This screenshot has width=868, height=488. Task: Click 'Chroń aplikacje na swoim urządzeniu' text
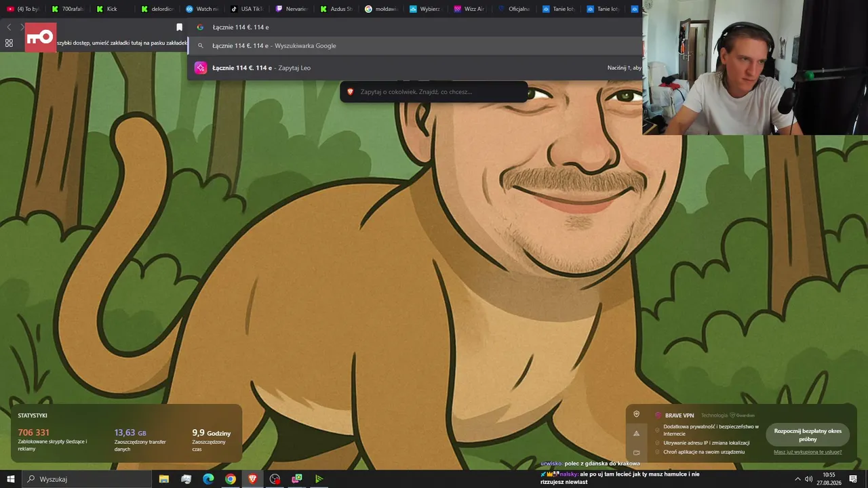(x=704, y=452)
